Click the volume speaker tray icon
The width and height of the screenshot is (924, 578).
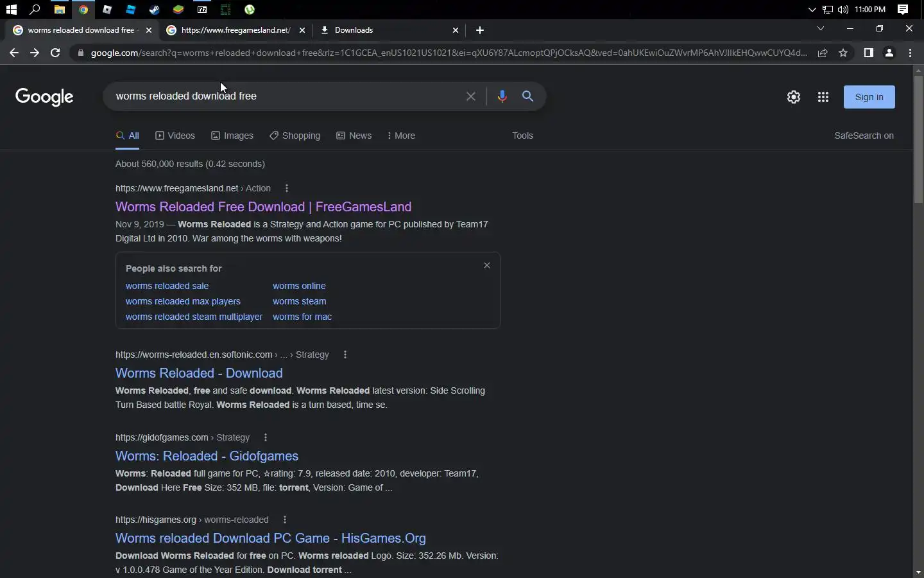843,10
